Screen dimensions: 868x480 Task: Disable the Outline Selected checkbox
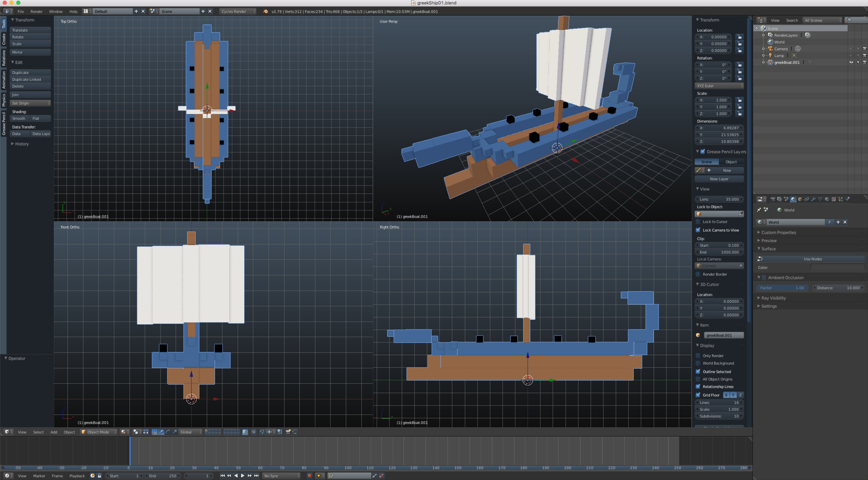coord(698,372)
